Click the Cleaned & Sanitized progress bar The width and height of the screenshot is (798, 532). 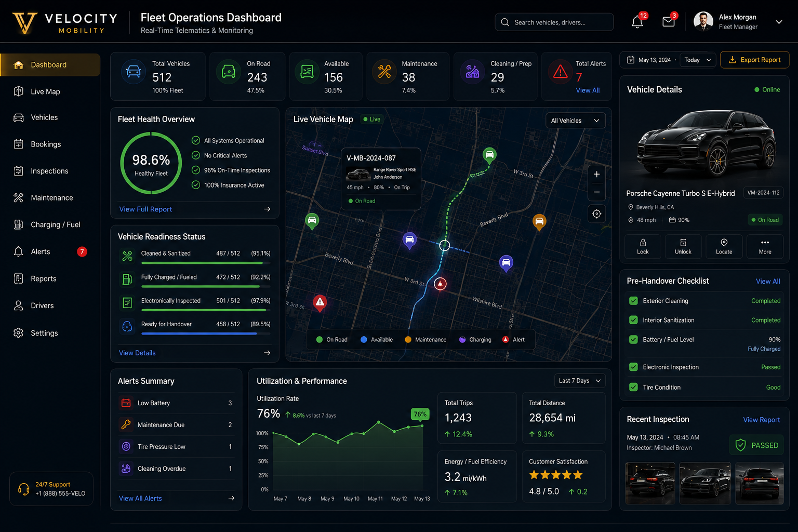(206, 263)
